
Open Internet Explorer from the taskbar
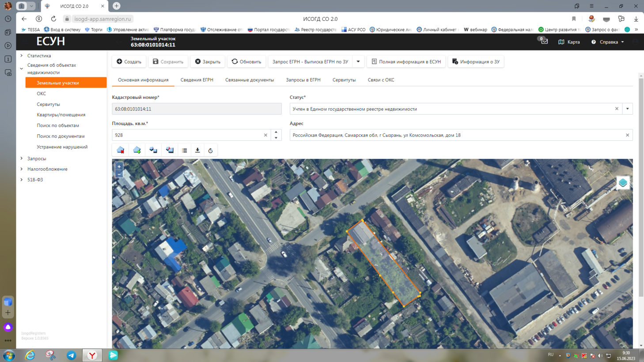click(30, 355)
